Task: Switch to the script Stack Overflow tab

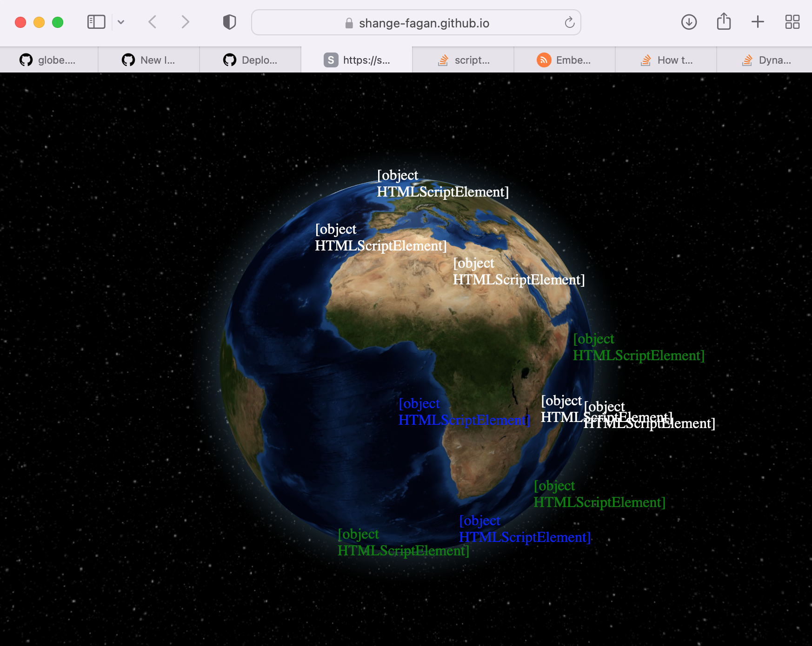Action: [x=463, y=59]
